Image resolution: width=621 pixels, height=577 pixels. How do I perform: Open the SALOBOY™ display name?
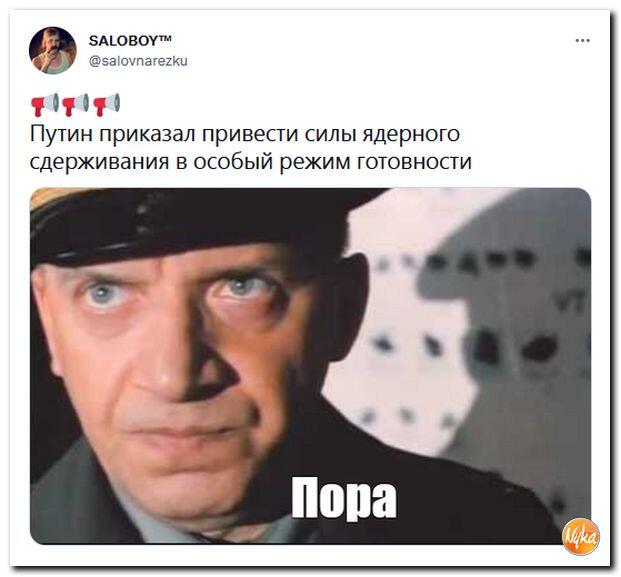tap(131, 40)
